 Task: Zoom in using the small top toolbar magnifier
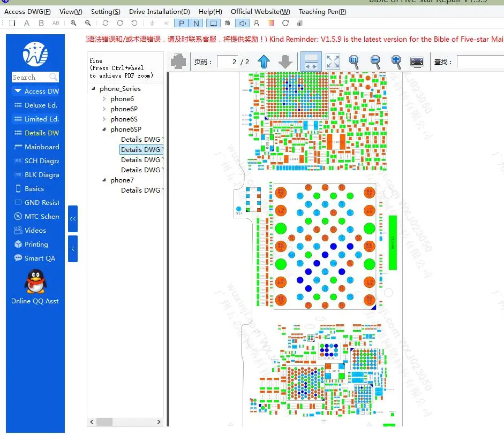[x=73, y=23]
